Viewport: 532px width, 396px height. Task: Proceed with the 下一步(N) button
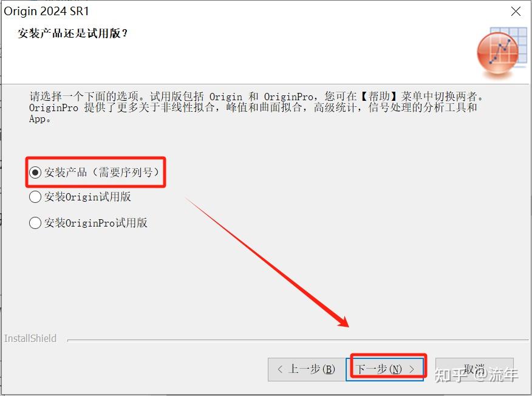(385, 369)
